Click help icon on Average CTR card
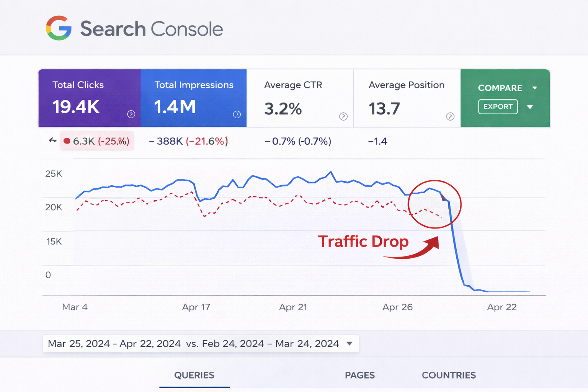The image size is (588, 392). point(343,116)
